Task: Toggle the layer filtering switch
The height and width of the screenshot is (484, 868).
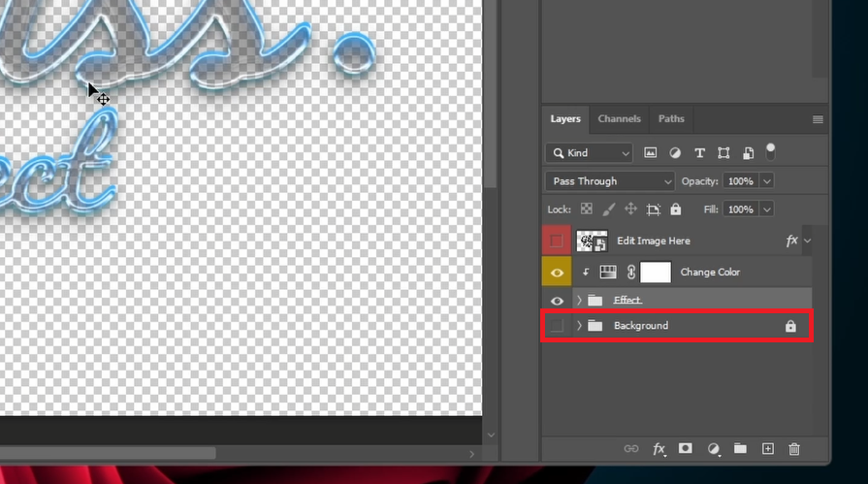Action: pos(771,151)
